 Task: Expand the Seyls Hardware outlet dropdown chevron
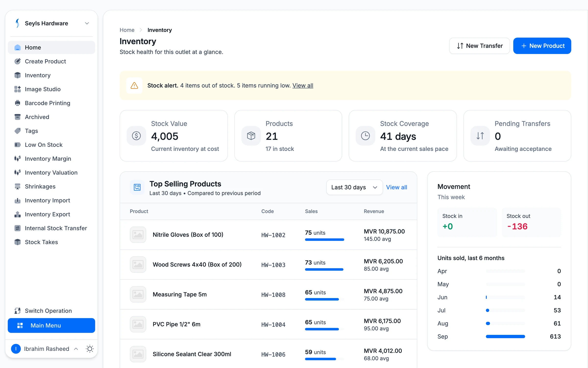(x=87, y=23)
